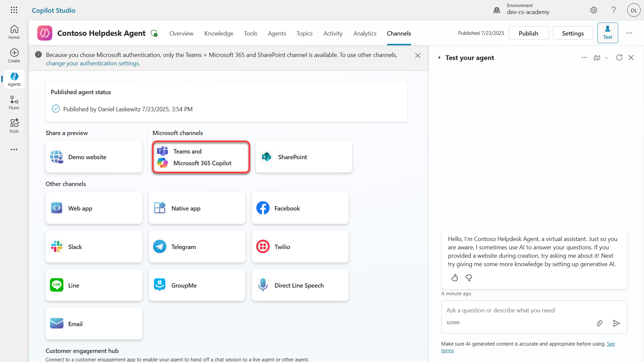Open the topic tracking dropdown chevron
The image size is (644, 362).
(606, 58)
